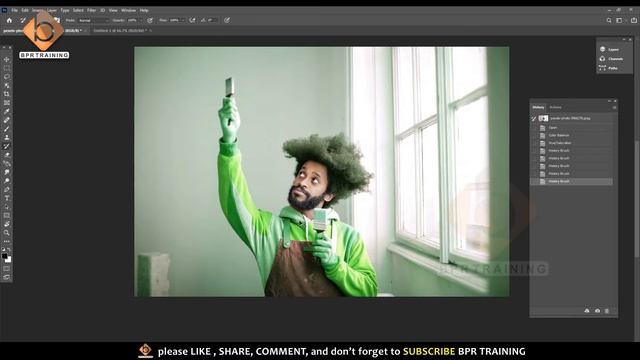This screenshot has width=640, height=360.
Task: Open the Window menu
Action: [x=128, y=10]
